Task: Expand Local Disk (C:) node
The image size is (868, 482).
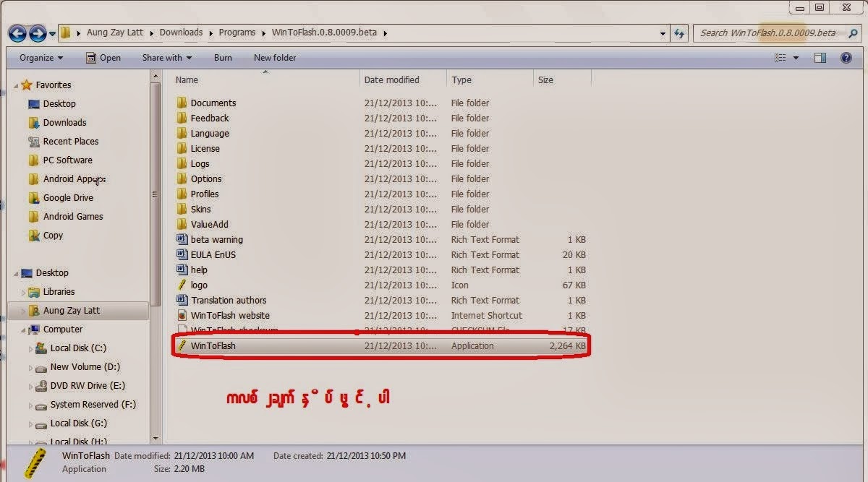Action: [31, 348]
